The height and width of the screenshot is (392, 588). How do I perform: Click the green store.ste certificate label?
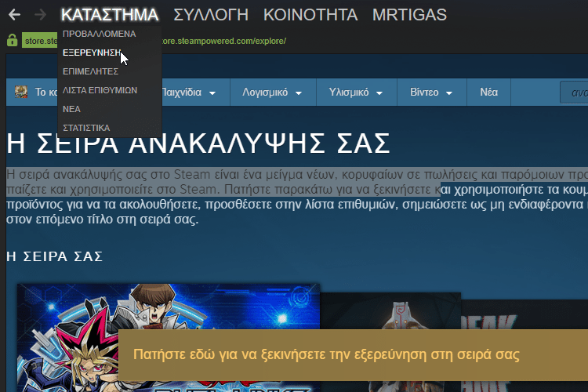[x=40, y=41]
